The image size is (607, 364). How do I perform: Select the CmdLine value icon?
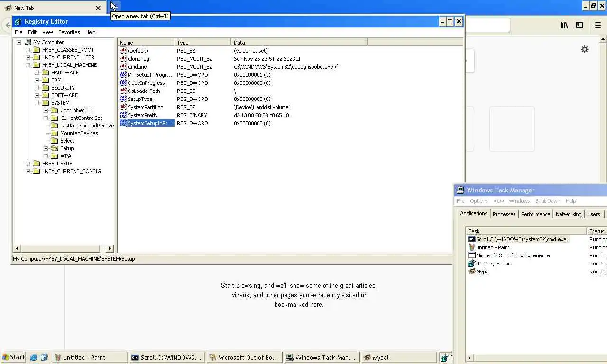[x=123, y=67]
